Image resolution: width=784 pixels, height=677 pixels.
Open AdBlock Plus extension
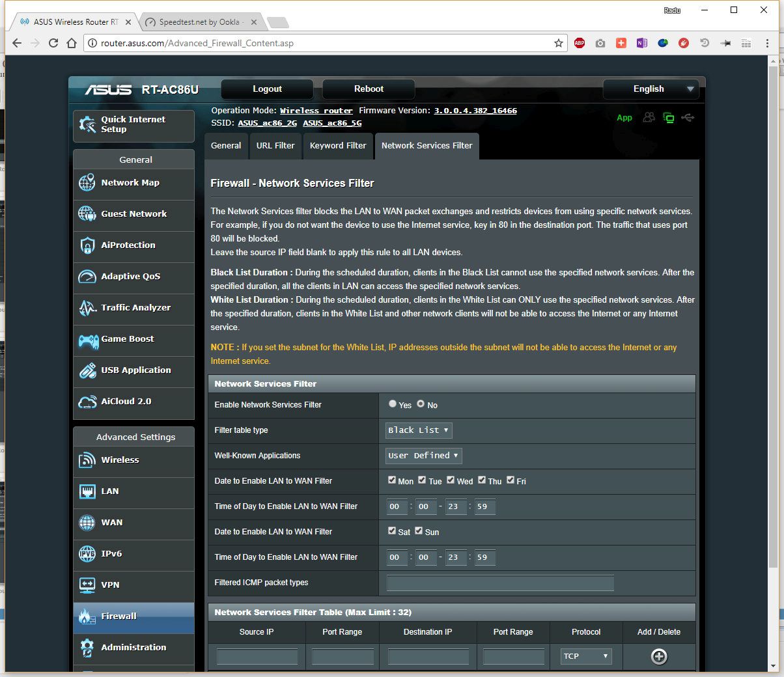[580, 43]
